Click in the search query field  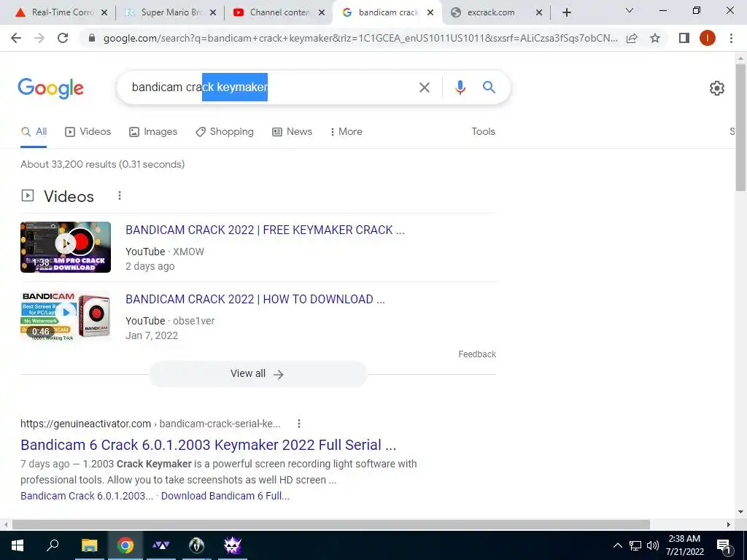(x=269, y=87)
